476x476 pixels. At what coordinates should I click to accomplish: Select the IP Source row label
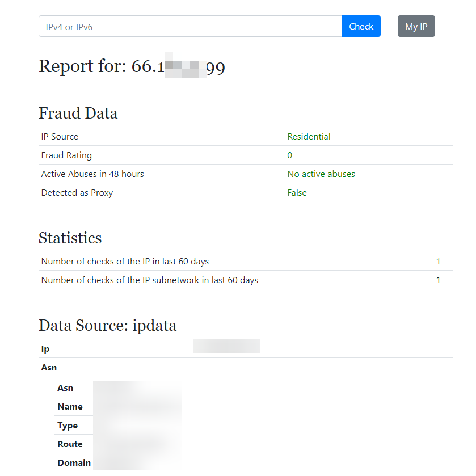(x=60, y=137)
